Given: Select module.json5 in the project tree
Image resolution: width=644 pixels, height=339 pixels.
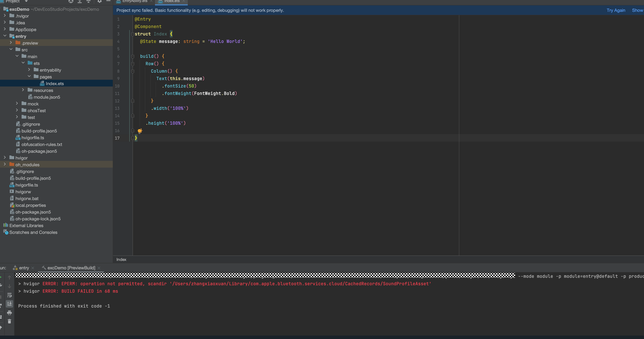Looking at the screenshot, I should pyautogui.click(x=47, y=97).
